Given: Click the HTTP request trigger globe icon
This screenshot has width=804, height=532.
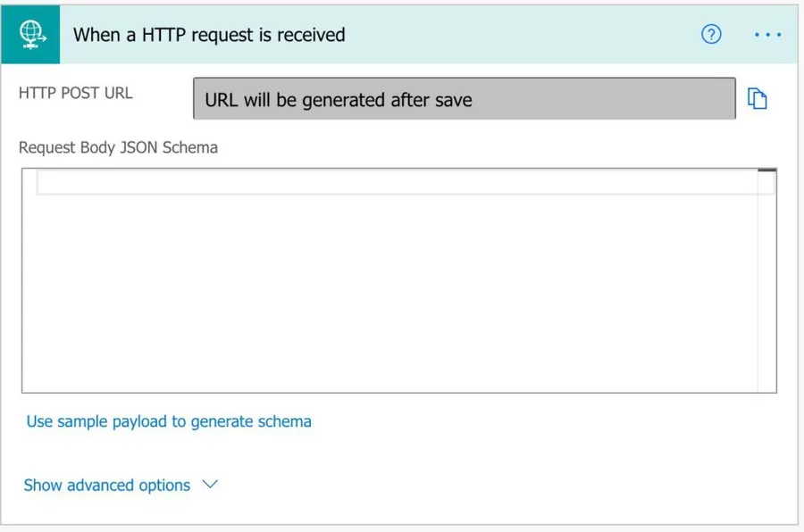Looking at the screenshot, I should [30, 35].
